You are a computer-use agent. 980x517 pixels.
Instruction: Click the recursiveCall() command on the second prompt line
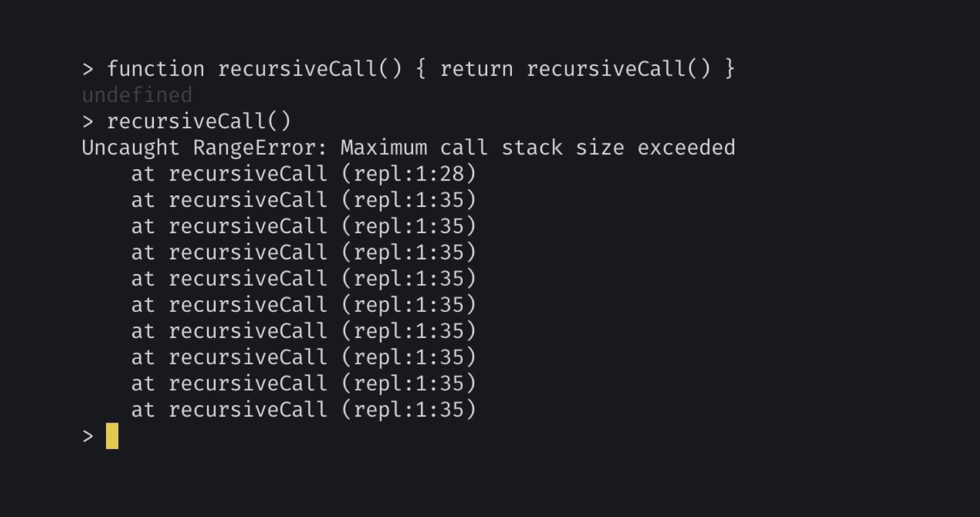click(x=199, y=121)
